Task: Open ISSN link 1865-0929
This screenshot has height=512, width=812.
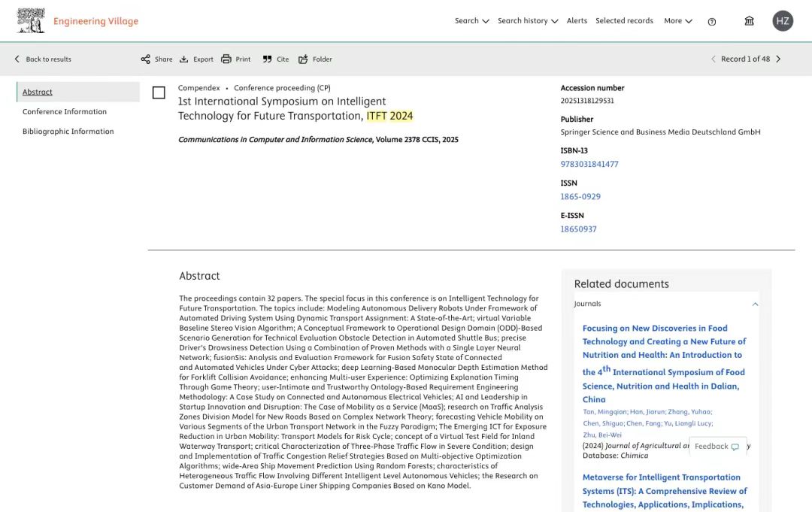Action: 580,197
